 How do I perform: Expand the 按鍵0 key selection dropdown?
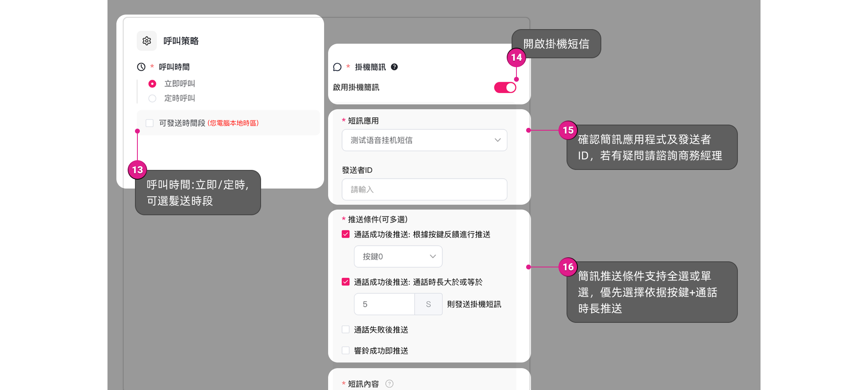(x=398, y=256)
